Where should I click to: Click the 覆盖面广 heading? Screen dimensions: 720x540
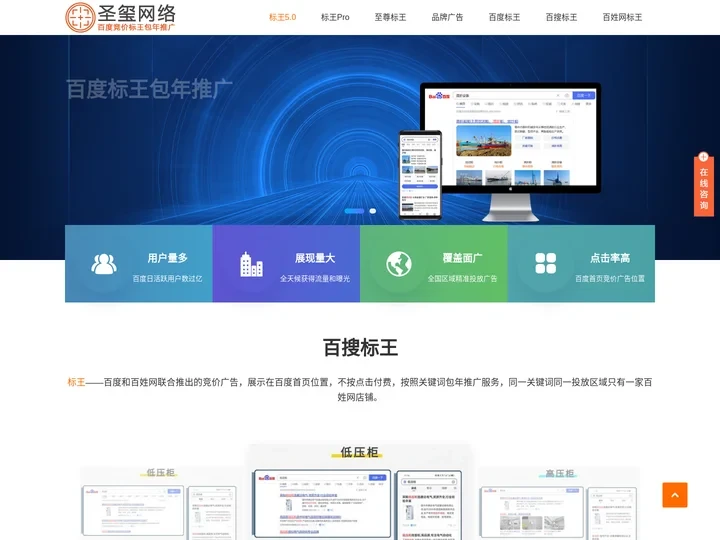coord(462,258)
